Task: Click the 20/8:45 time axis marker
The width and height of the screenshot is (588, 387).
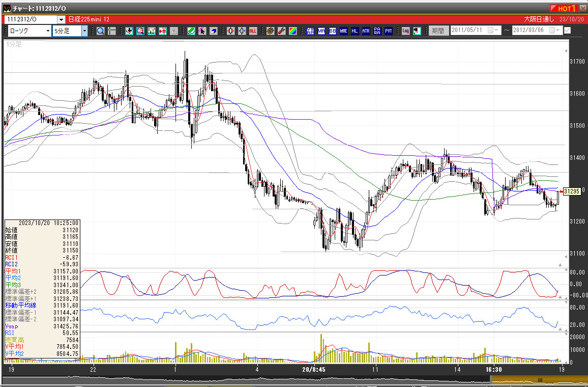Action: pyautogui.click(x=314, y=370)
